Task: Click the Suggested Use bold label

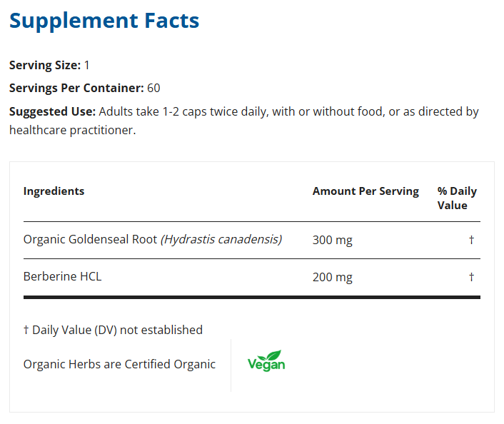Action: [x=52, y=112]
